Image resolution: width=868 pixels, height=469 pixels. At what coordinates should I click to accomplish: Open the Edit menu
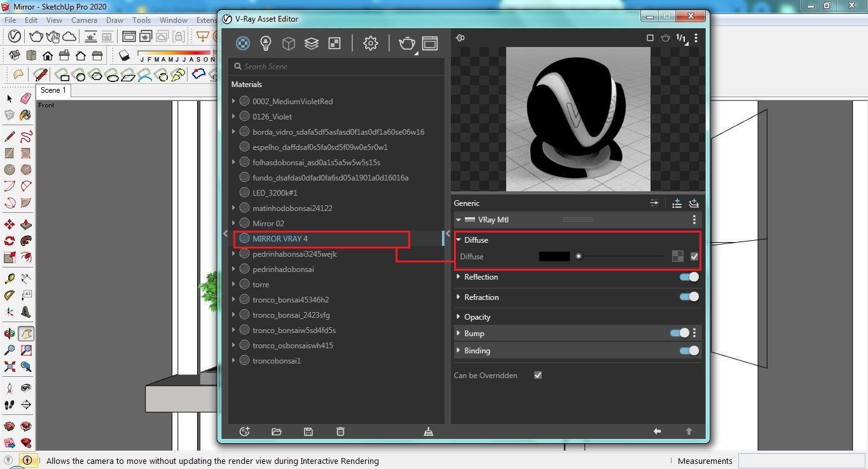coord(31,20)
